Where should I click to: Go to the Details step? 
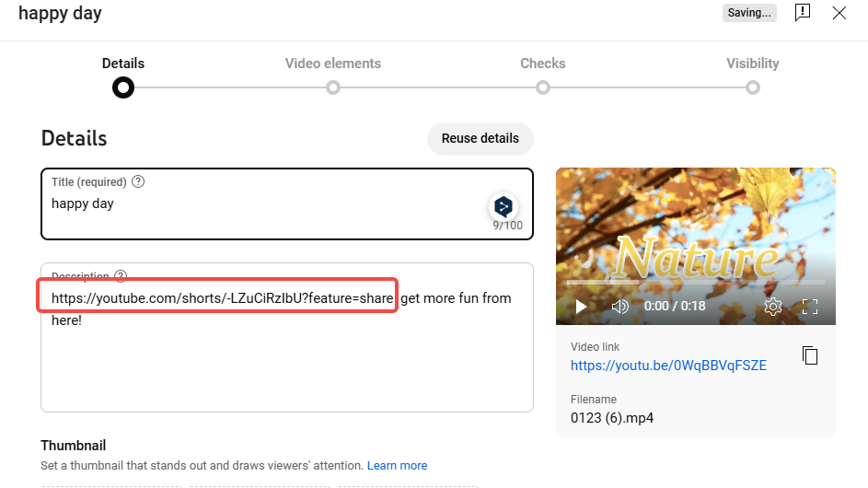click(123, 64)
